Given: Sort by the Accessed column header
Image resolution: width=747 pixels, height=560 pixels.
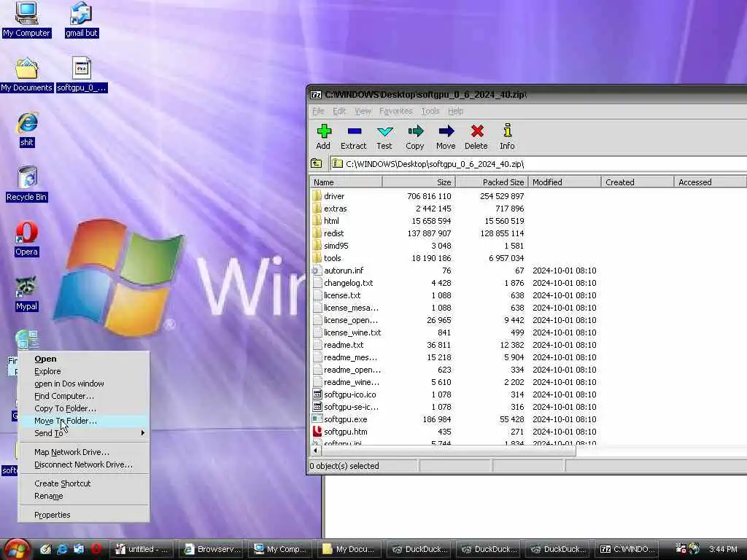Looking at the screenshot, I should [711, 182].
